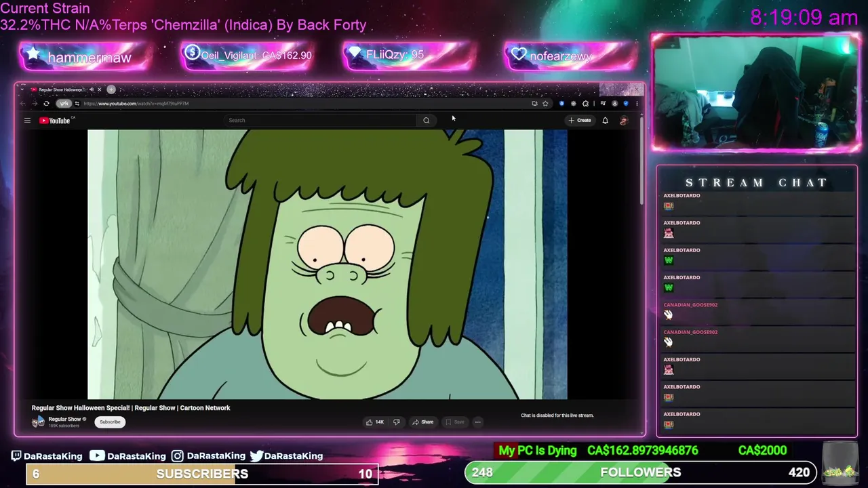Viewport: 868px width, 488px height.
Task: Click the video player showing Muscle Man
Action: pyautogui.click(x=328, y=264)
